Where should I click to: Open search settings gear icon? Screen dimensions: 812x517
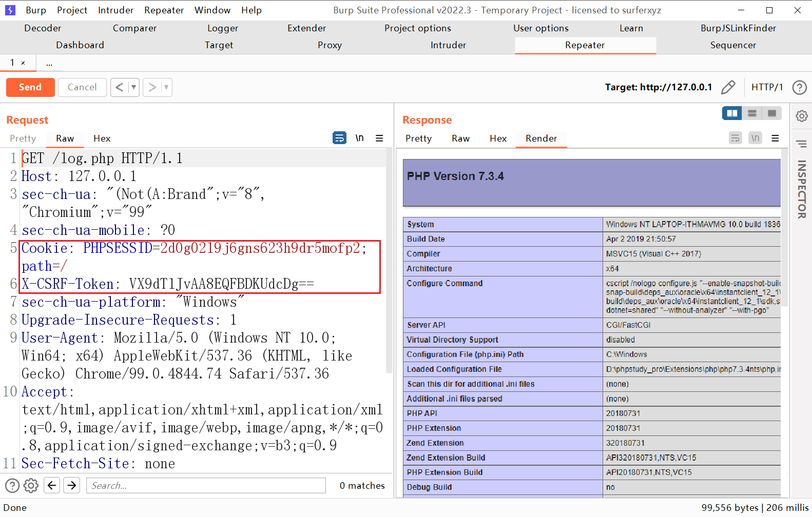(31, 485)
